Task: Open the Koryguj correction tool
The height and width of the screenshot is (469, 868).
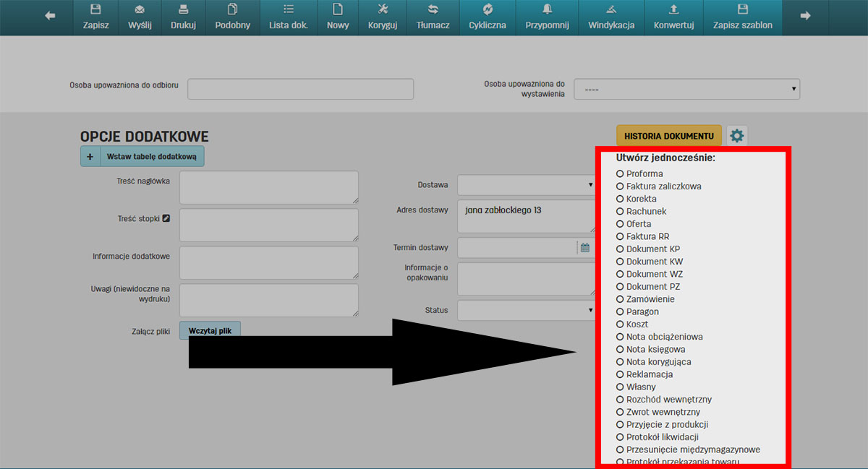Action: pyautogui.click(x=383, y=10)
